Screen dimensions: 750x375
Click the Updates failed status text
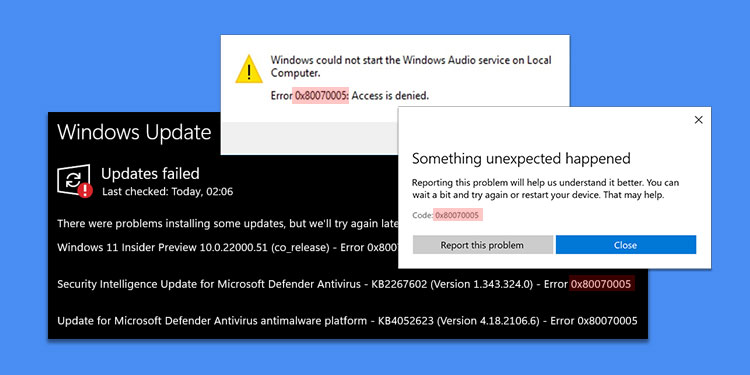coord(150,173)
